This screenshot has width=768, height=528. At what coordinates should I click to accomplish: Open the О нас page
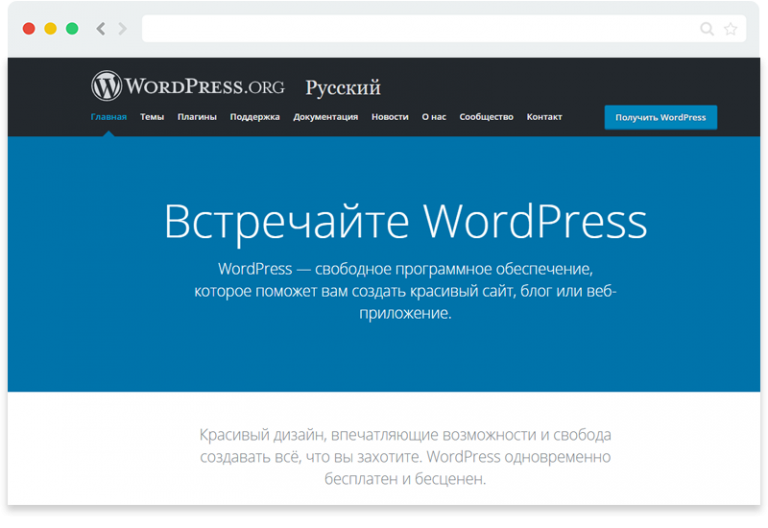pyautogui.click(x=434, y=117)
